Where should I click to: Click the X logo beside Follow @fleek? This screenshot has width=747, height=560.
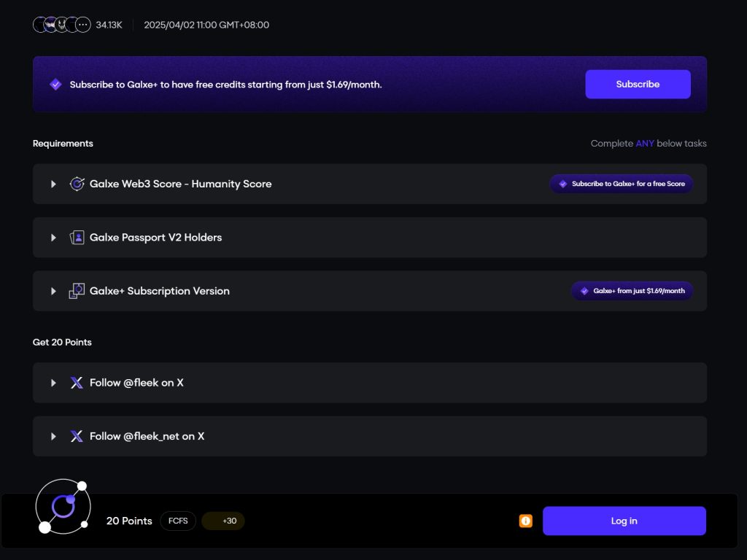77,383
